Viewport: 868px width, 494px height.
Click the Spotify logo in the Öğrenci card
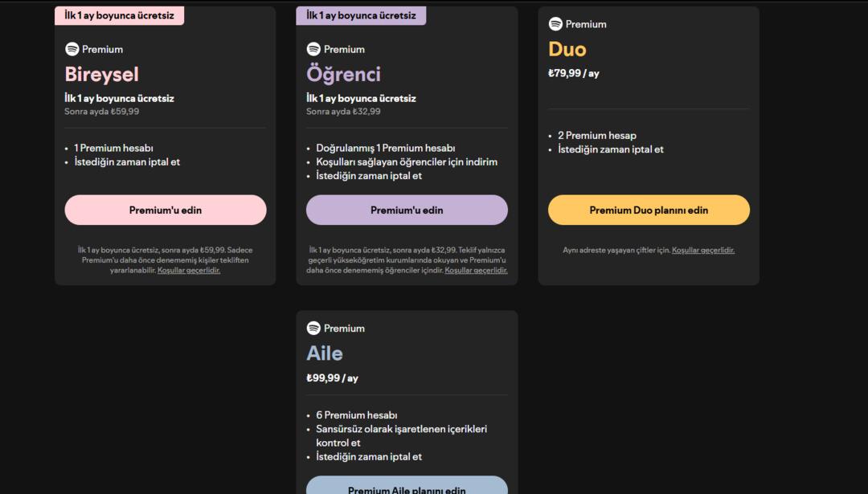click(313, 49)
